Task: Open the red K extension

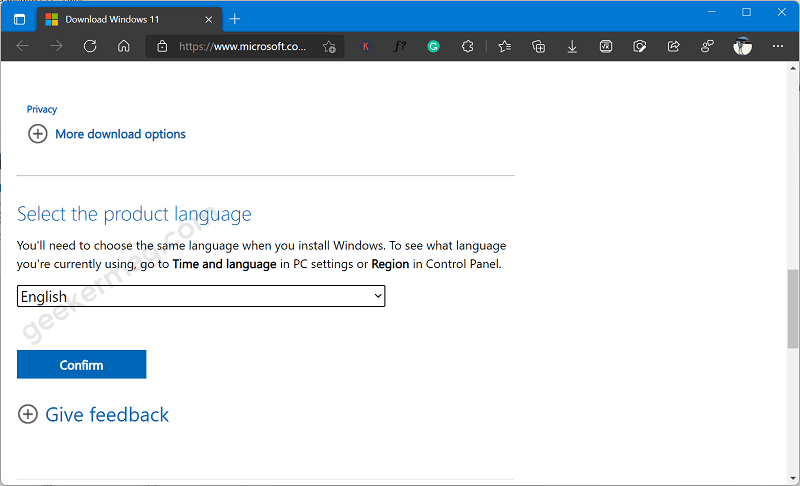Action: pyautogui.click(x=365, y=46)
